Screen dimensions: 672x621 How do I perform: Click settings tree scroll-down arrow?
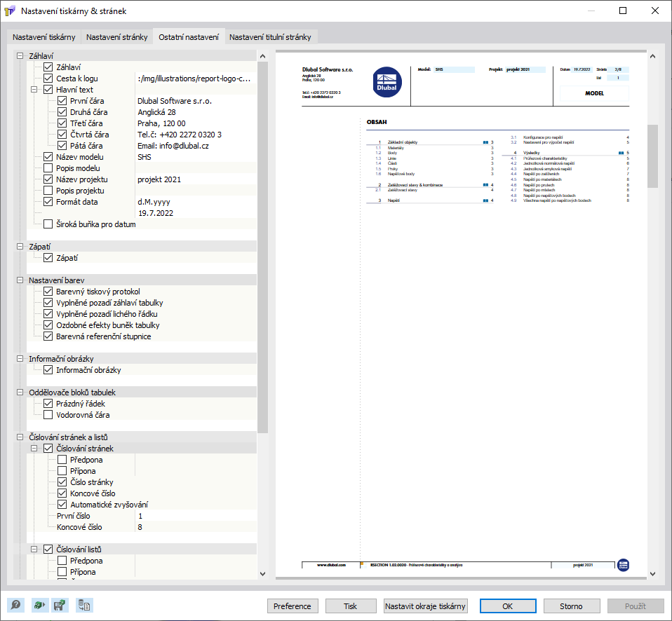263,574
